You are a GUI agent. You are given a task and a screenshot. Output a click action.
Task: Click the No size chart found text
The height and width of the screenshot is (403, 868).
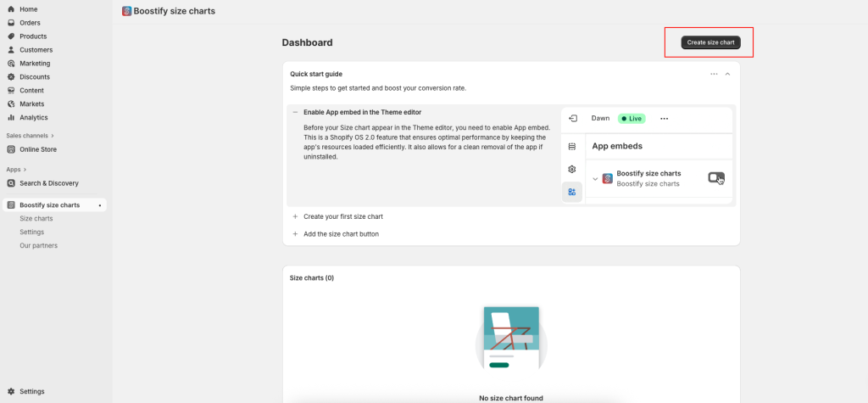(x=511, y=398)
